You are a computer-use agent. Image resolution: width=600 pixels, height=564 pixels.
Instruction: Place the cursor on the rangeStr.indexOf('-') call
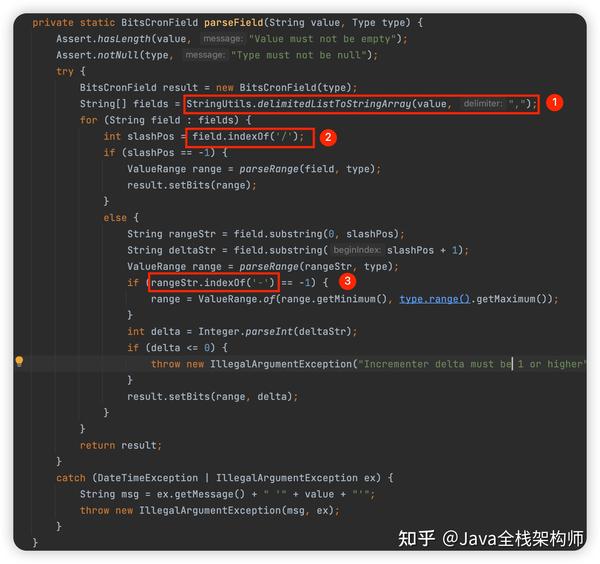[x=213, y=283]
